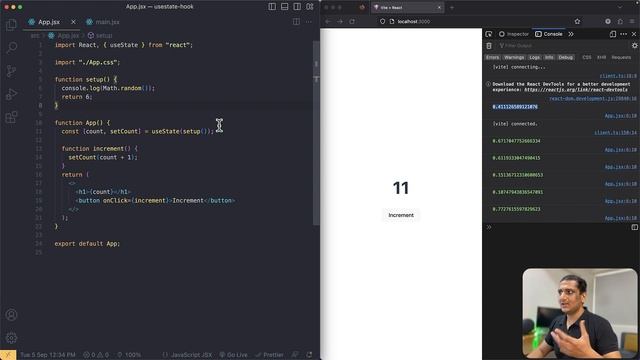Click the 100% zoom status item
The width and height of the screenshot is (640, 360).
click(x=129, y=355)
